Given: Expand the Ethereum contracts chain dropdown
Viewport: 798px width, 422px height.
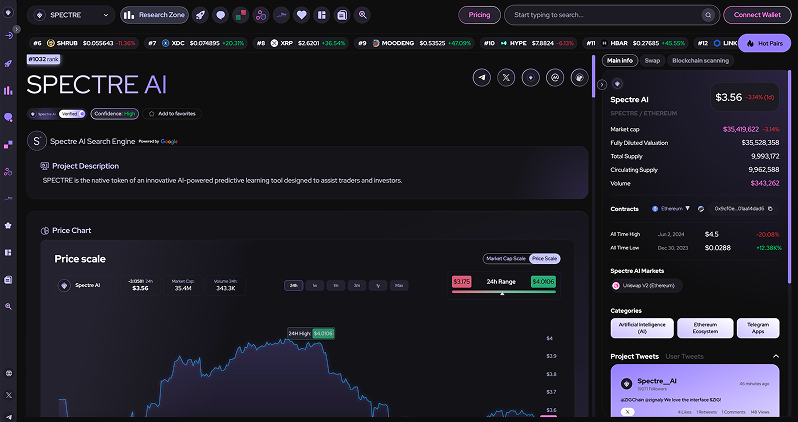Looking at the screenshot, I should point(671,209).
